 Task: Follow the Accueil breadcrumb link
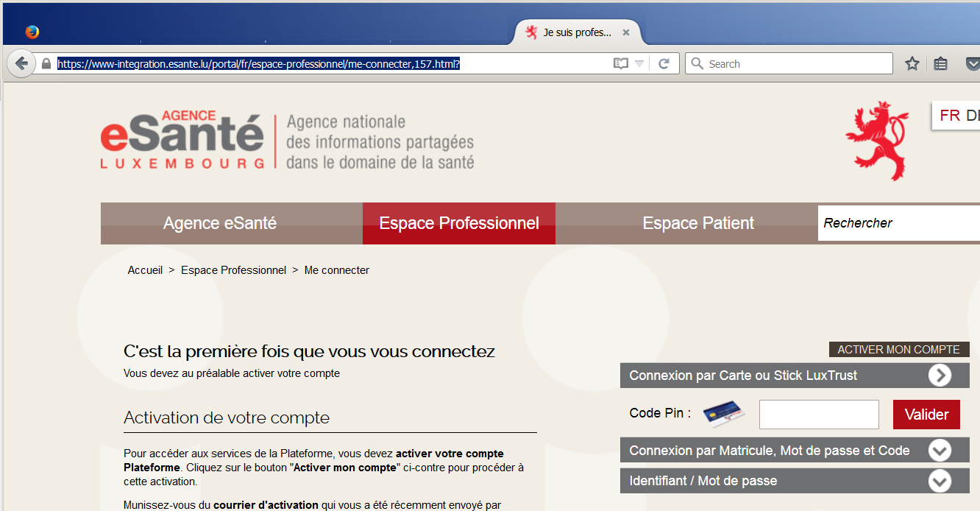(x=145, y=270)
